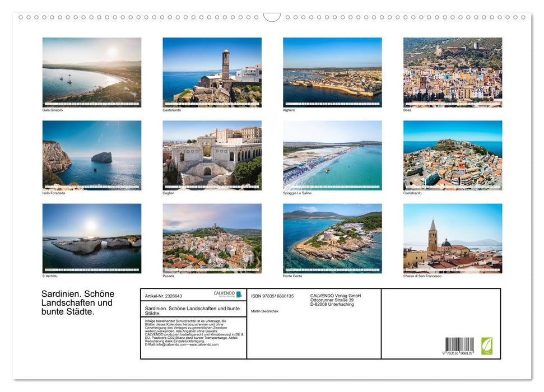Click the large calendar title at bottom left
Screen dimensions: 544x392
coord(78,302)
